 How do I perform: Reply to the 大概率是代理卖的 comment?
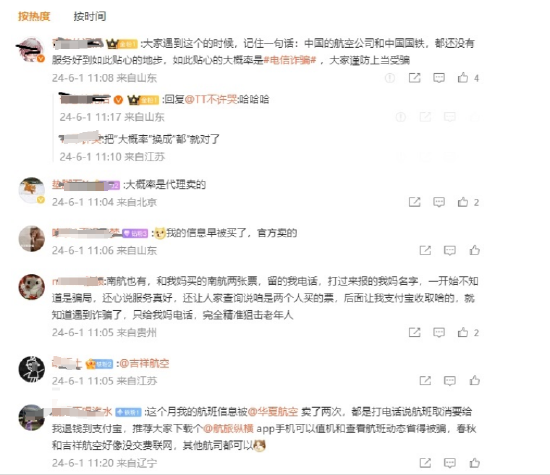[439, 202]
